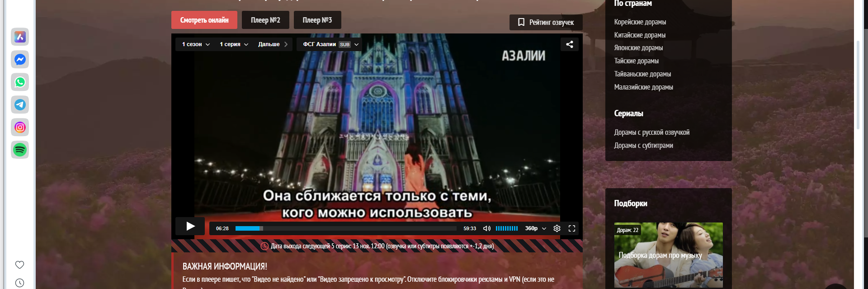
Task: Click the 06:28 elapsed time text
Action: 222,228
